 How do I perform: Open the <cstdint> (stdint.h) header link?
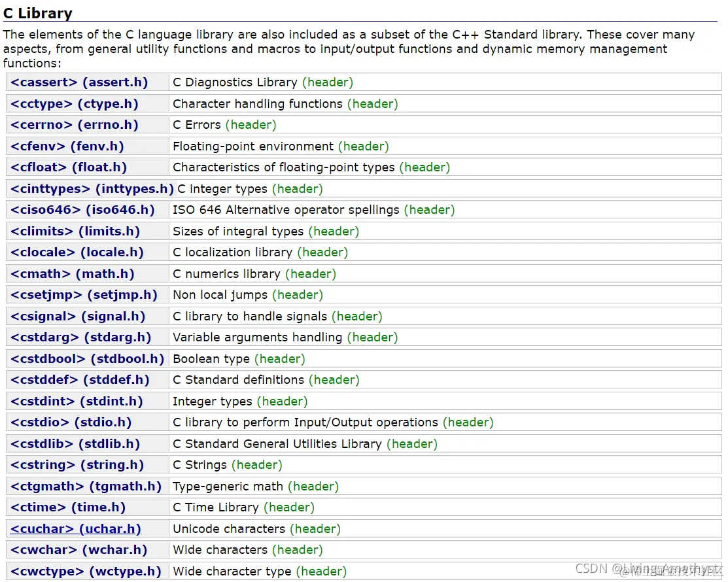pos(77,401)
